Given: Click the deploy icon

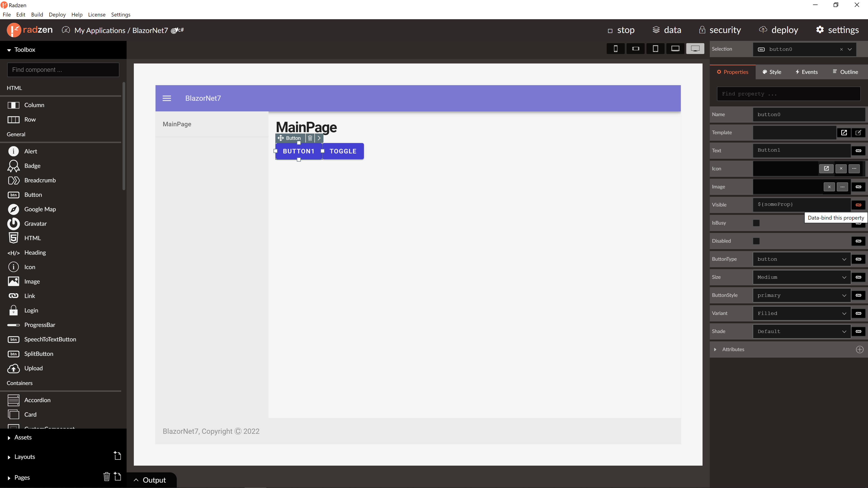Looking at the screenshot, I should pyautogui.click(x=763, y=30).
